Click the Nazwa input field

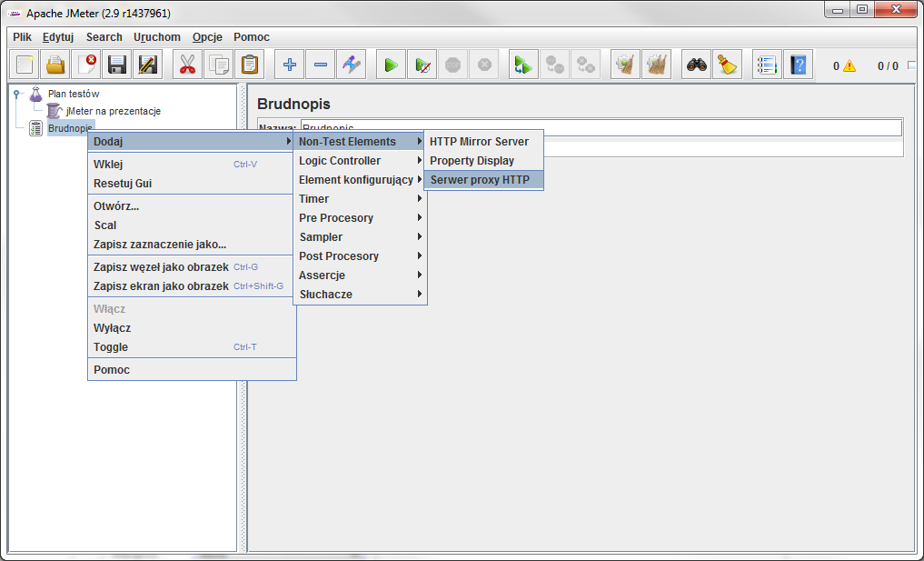[x=601, y=127]
